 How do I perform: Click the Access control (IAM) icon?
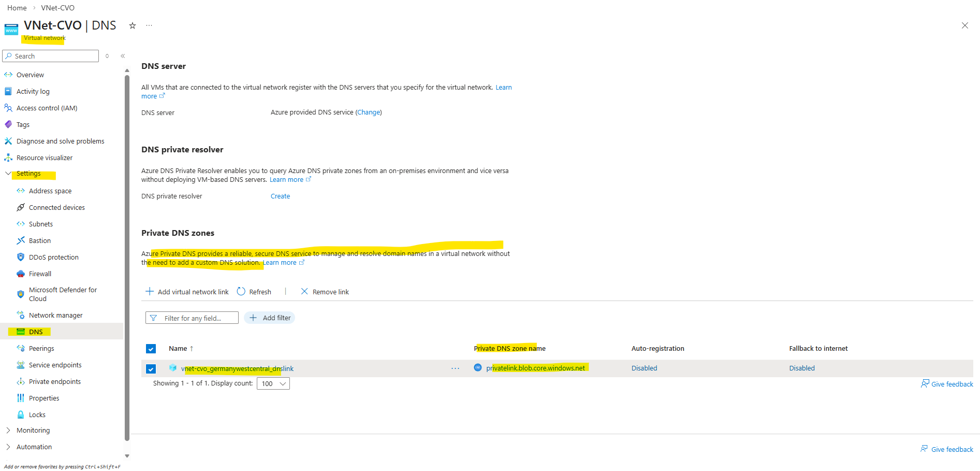(8, 108)
